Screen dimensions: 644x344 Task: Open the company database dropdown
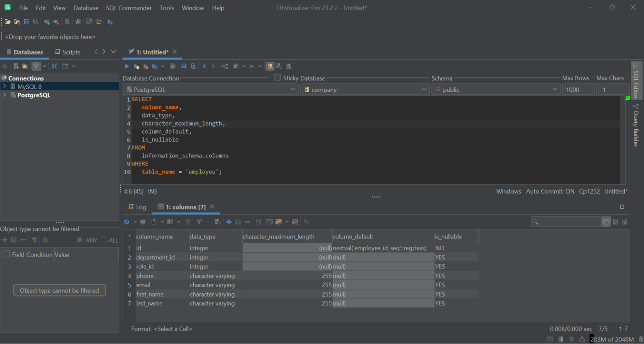pos(365,90)
